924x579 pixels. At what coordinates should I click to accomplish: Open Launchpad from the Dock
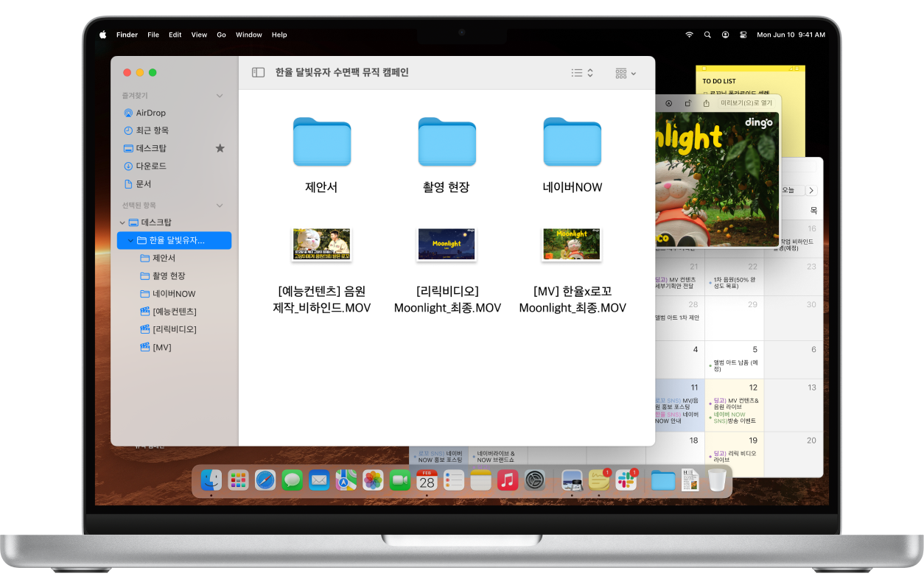point(238,480)
